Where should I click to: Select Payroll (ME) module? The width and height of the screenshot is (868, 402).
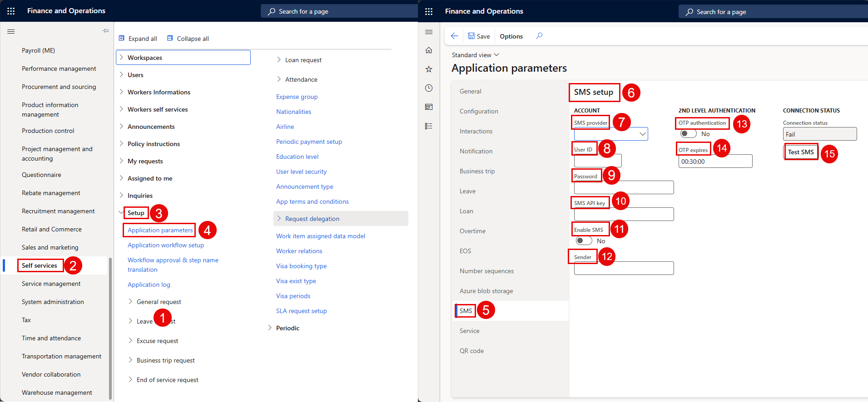(x=38, y=50)
